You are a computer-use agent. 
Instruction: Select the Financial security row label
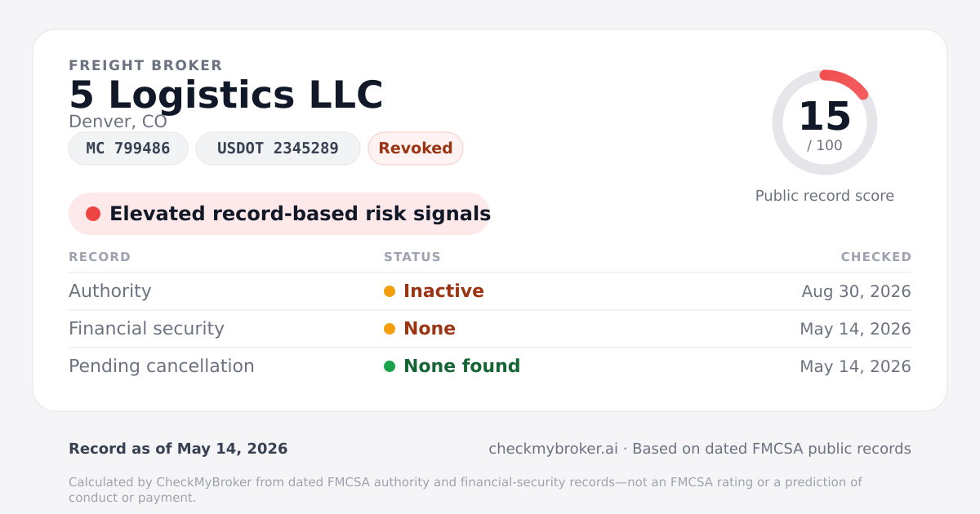point(146,329)
